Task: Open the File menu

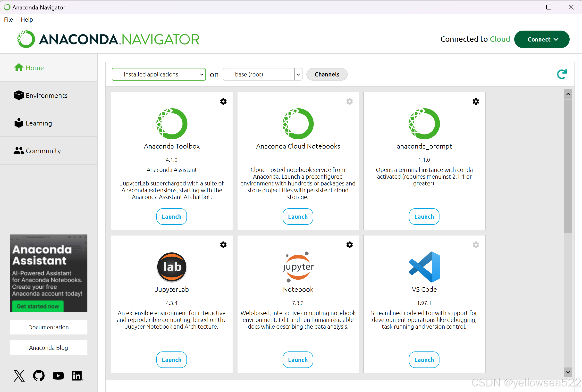Action: pos(8,19)
